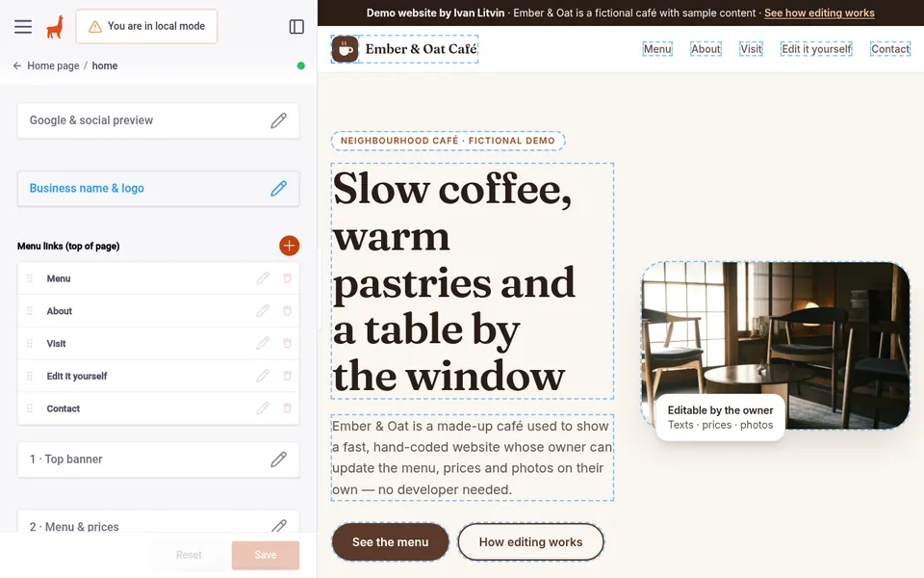Open Menu in the preview site navigation
Image resolution: width=924 pixels, height=578 pixels.
click(x=657, y=49)
